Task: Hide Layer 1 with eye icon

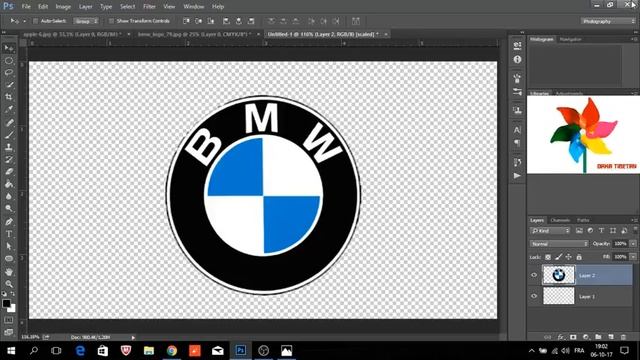Action: tap(534, 296)
